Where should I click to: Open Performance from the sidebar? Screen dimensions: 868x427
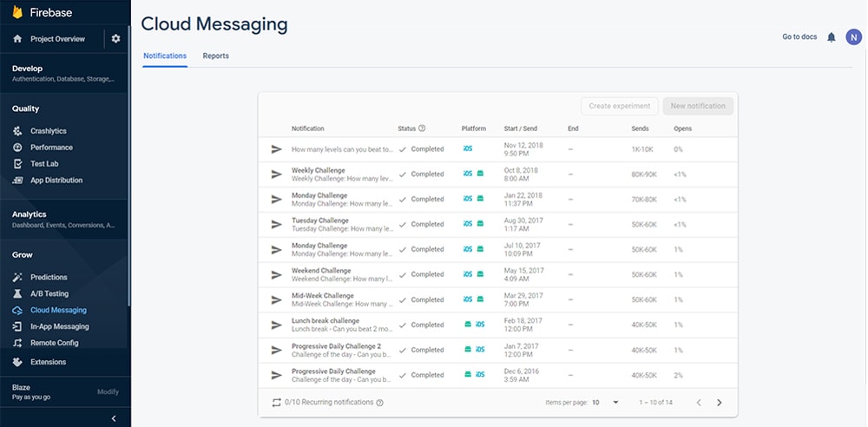click(x=51, y=148)
